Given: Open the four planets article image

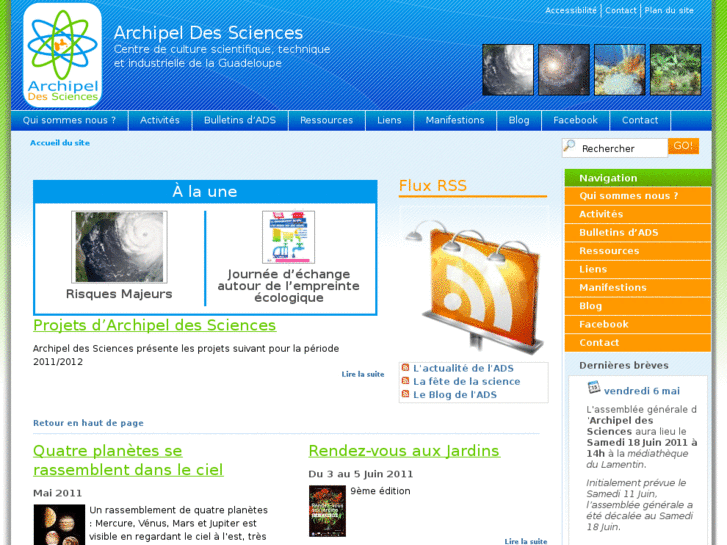Looking at the screenshot, I should [59, 525].
